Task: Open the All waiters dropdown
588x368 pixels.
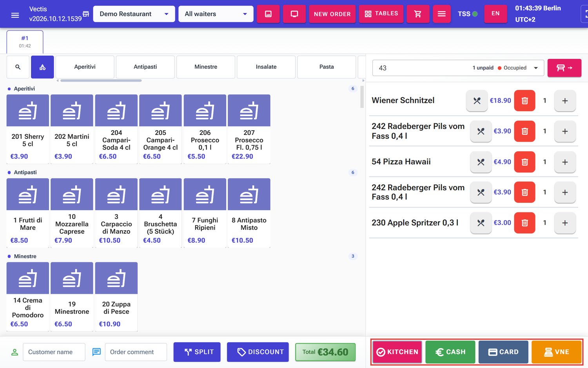Action: click(x=216, y=14)
